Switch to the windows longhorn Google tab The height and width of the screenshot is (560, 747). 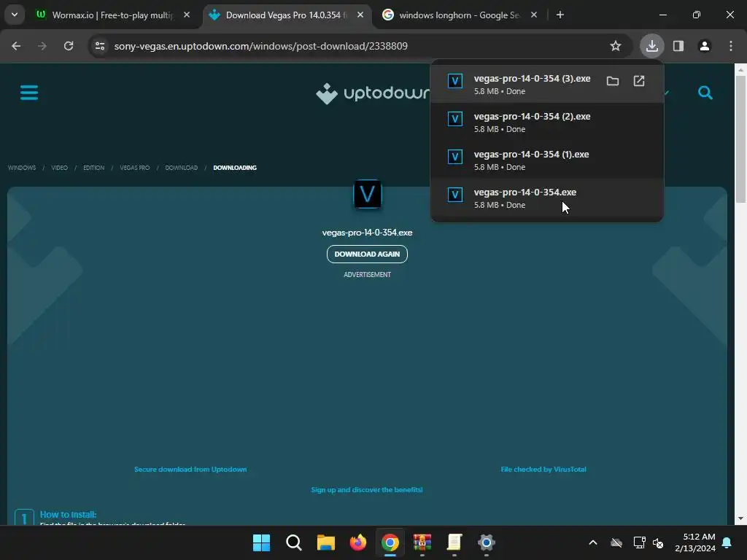coord(460,15)
